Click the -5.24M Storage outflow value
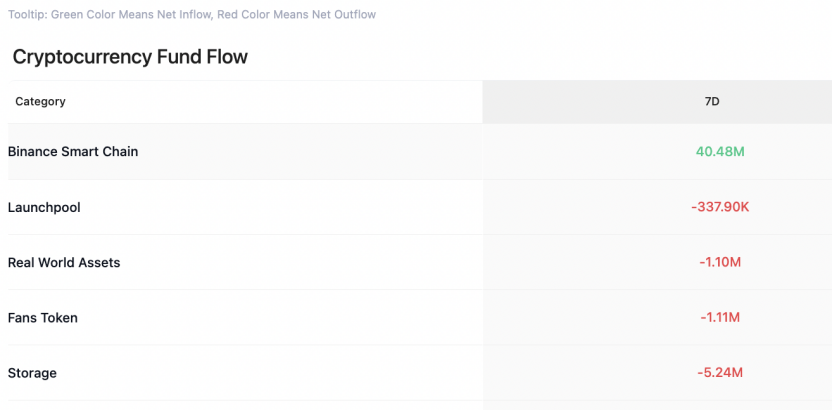Screen dimensions: 832x410 point(720,373)
